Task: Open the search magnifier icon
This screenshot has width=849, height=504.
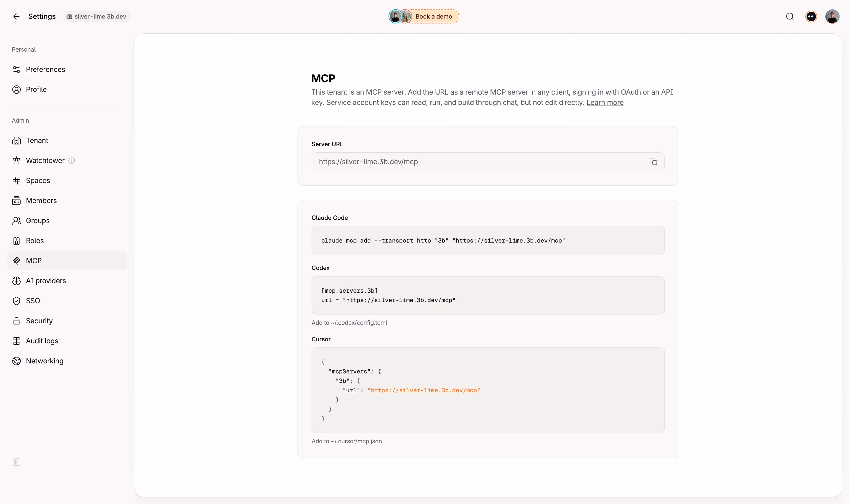Action: [x=790, y=16]
